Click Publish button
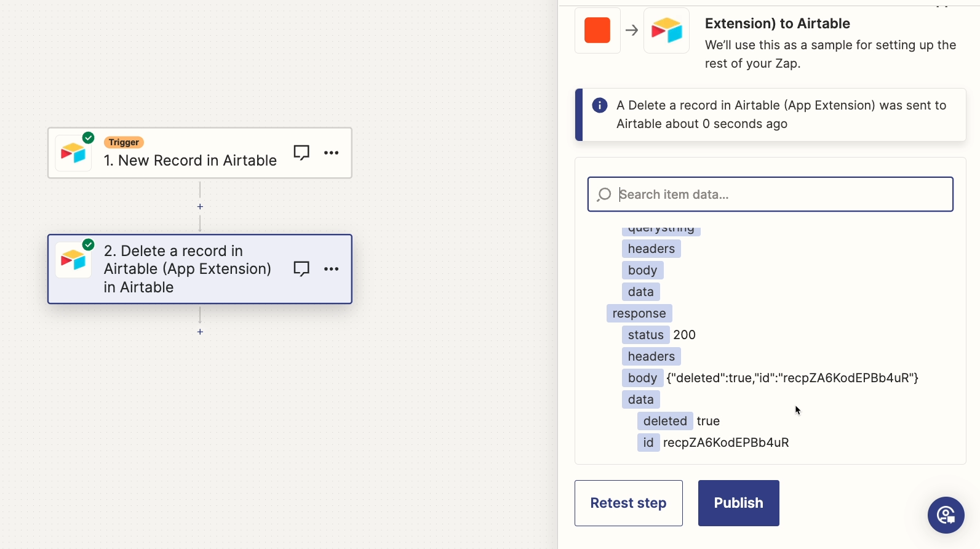The image size is (980, 549). (739, 503)
